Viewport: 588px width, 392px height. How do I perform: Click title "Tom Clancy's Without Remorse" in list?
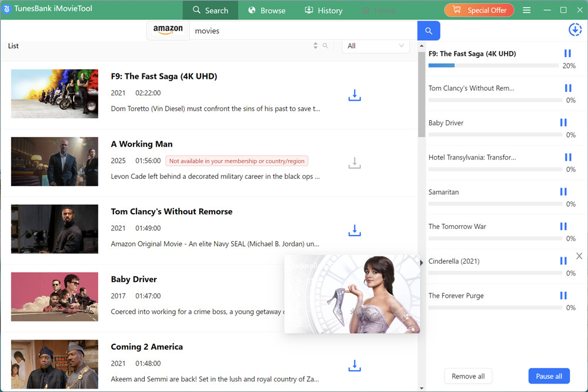pos(171,212)
